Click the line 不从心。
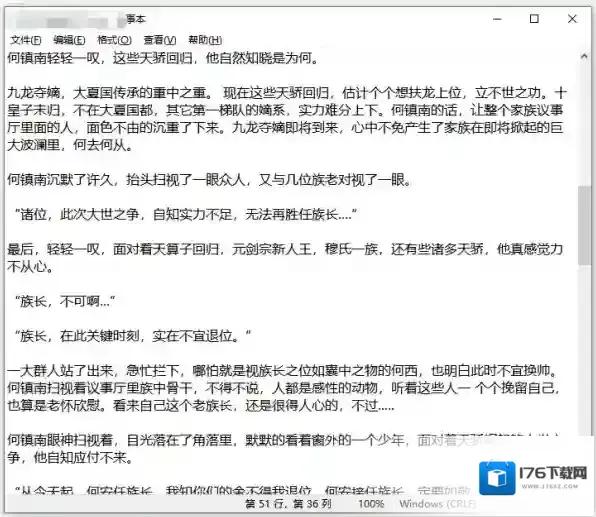Viewport: 596px width, 517px height. pyautogui.click(x=30, y=267)
